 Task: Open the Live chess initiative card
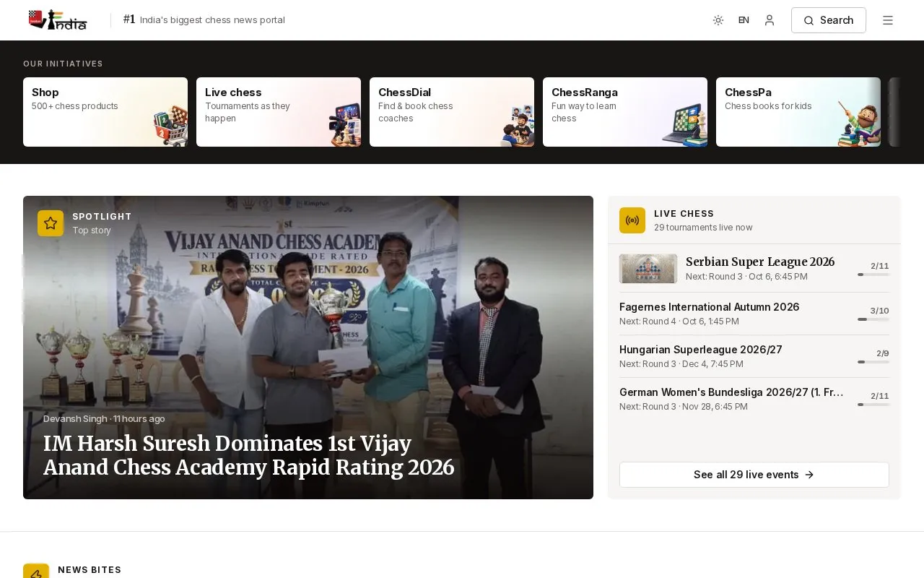[279, 112]
